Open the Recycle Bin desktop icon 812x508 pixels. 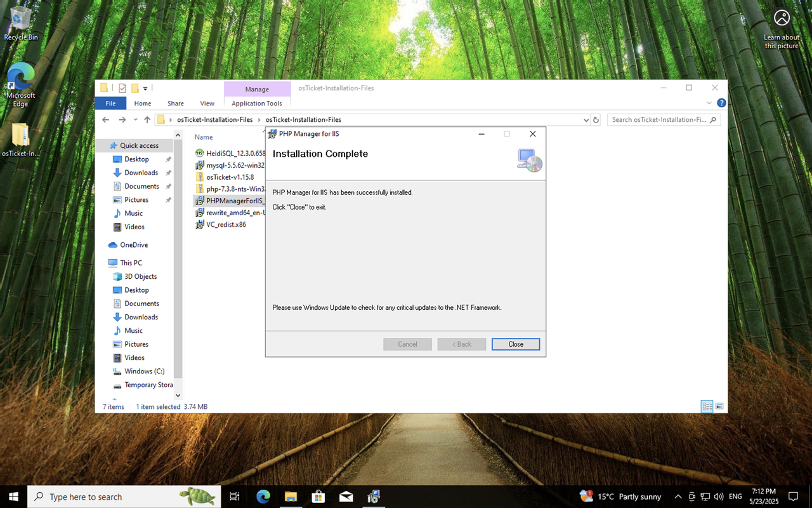pos(21,24)
